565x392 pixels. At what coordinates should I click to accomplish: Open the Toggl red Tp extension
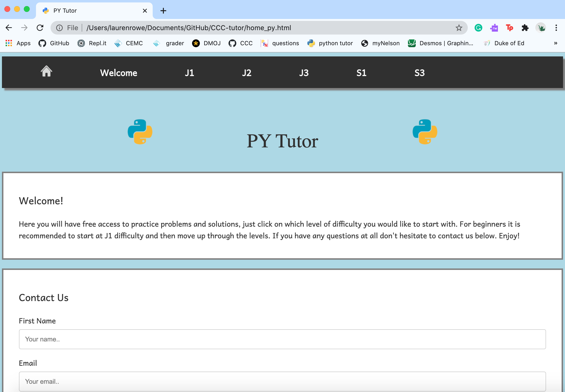(x=510, y=28)
